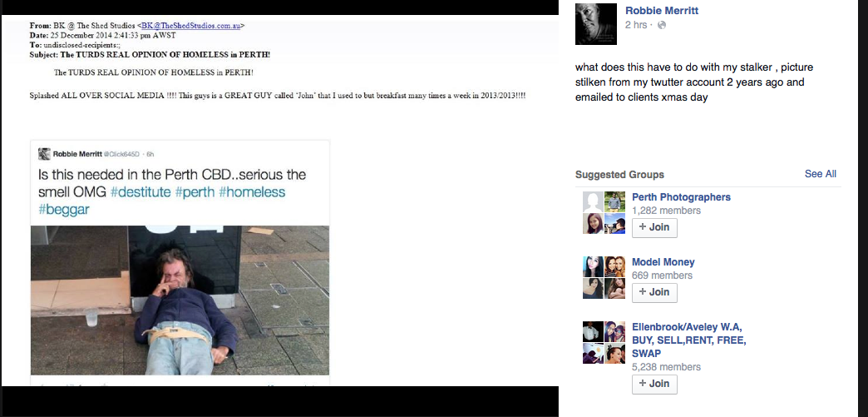The height and width of the screenshot is (417, 868).
Task: Click the Ellenbrook/Aveley group thumbnail collage
Action: [604, 343]
